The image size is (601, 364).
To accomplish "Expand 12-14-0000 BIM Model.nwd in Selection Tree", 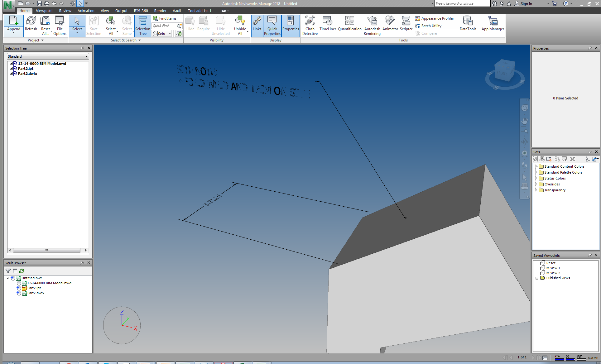I will (11, 63).
